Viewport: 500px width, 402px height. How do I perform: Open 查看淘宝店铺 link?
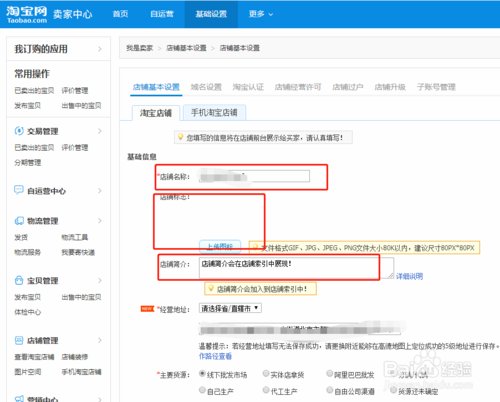coord(34,357)
